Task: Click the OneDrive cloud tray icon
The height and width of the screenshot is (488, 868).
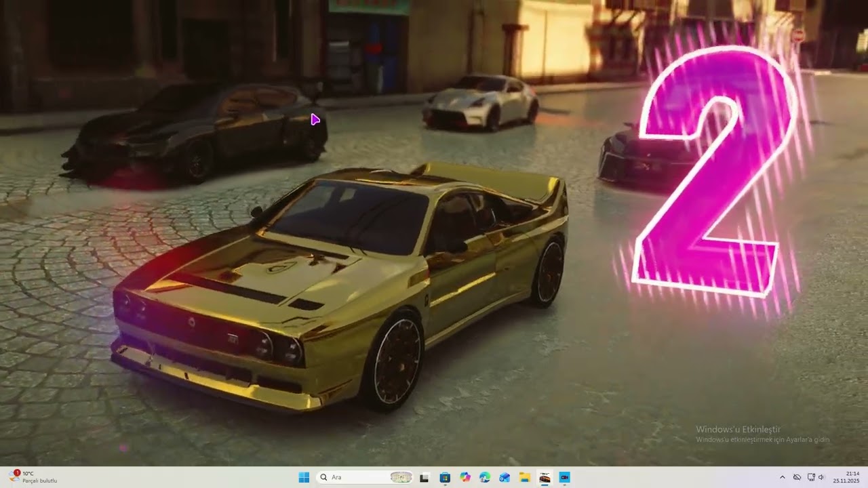Action: tap(797, 477)
